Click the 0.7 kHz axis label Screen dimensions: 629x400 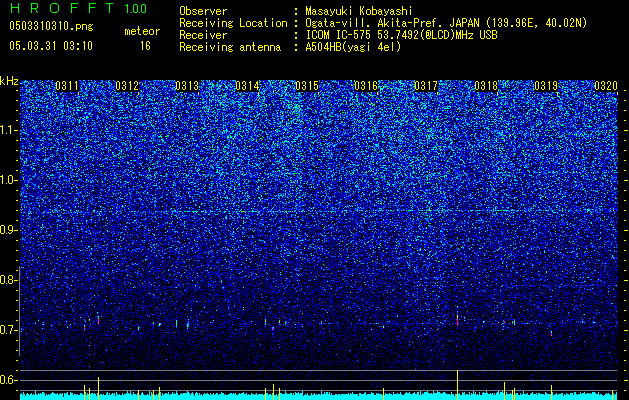point(8,330)
